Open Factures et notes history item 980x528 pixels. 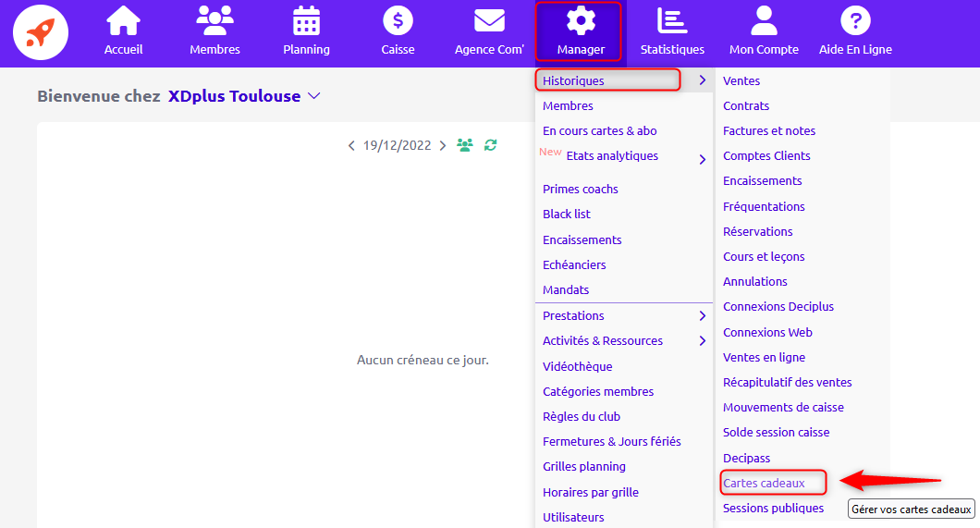point(769,130)
